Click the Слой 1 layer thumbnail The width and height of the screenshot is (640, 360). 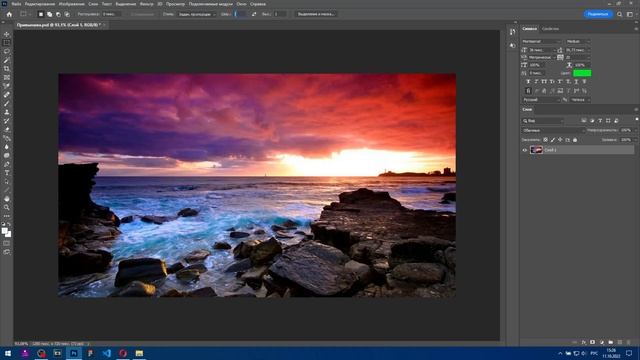click(x=536, y=150)
